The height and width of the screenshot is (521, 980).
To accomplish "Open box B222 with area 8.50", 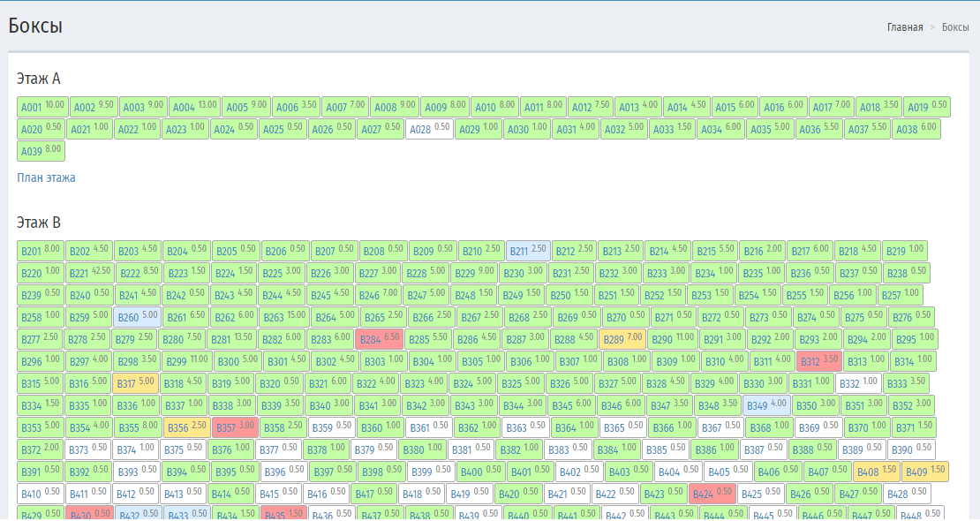I will pyautogui.click(x=139, y=273).
